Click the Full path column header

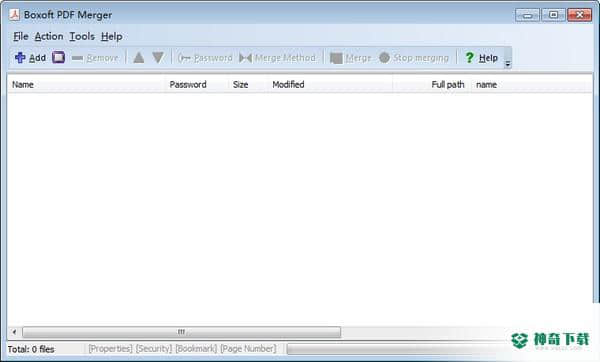coord(432,85)
